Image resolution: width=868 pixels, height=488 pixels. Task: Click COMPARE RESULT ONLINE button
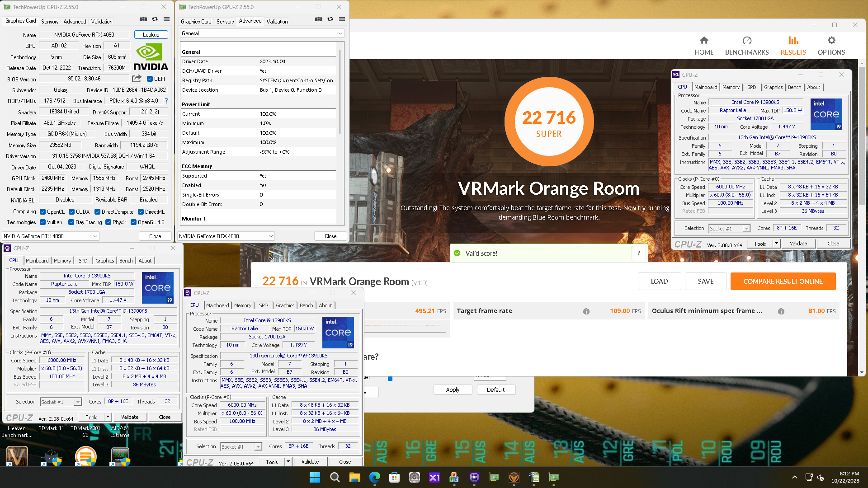click(x=783, y=281)
